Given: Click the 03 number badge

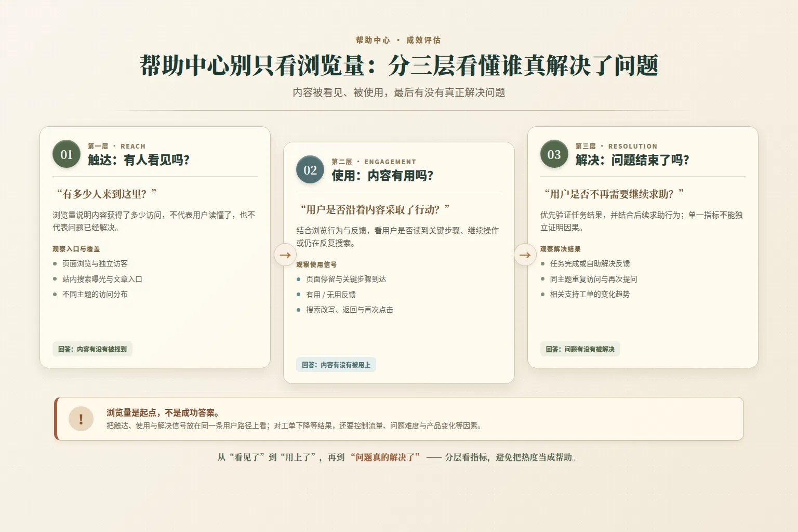Looking at the screenshot, I should (554, 154).
